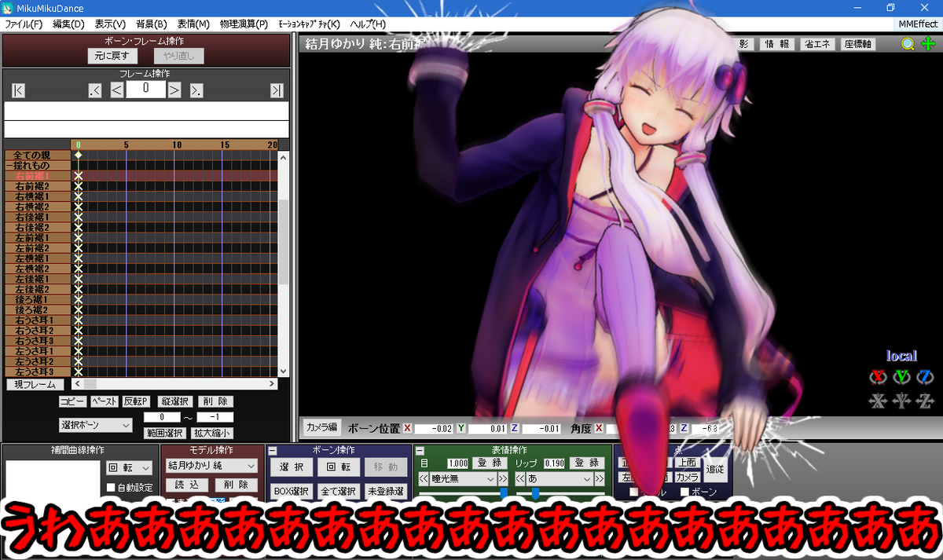This screenshot has width=943, height=560.
Task: Open the ヘルプ(H) menu
Action: pos(368,24)
